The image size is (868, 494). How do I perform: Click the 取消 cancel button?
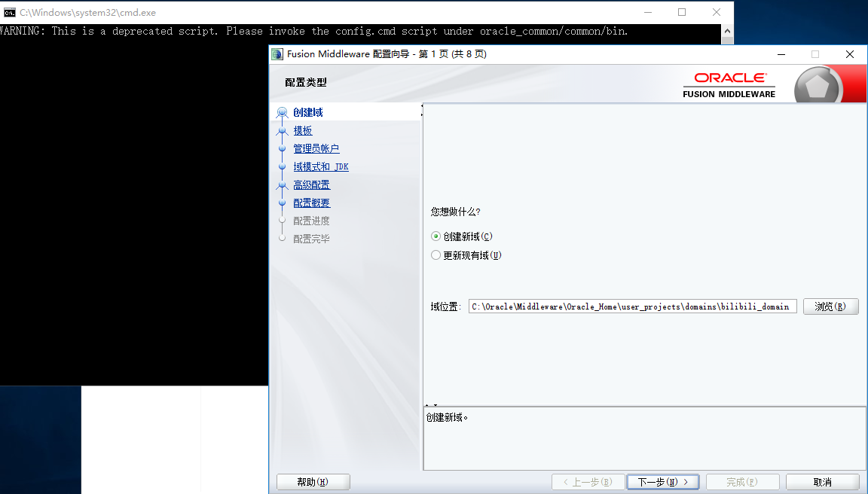[822, 482]
